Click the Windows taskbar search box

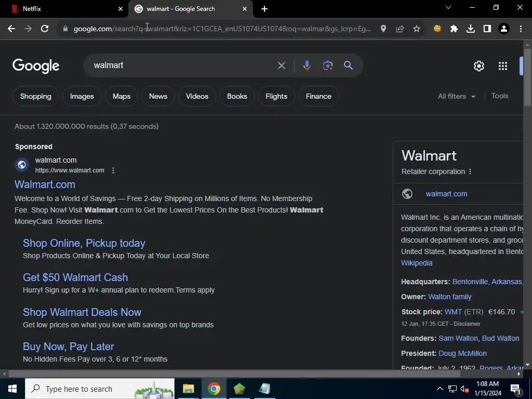[100, 389]
